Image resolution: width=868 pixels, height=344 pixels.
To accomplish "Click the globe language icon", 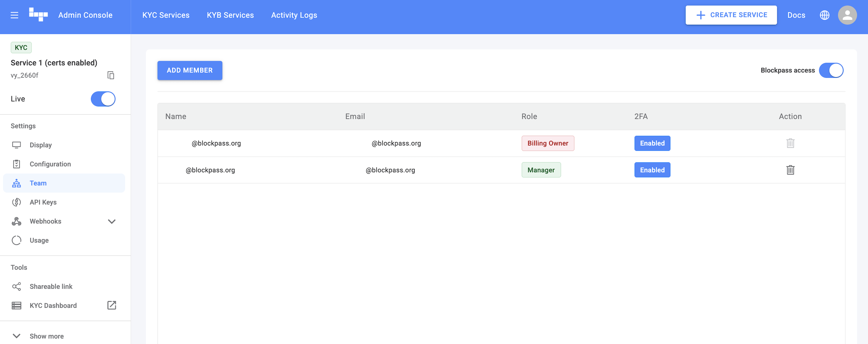I will (x=824, y=15).
